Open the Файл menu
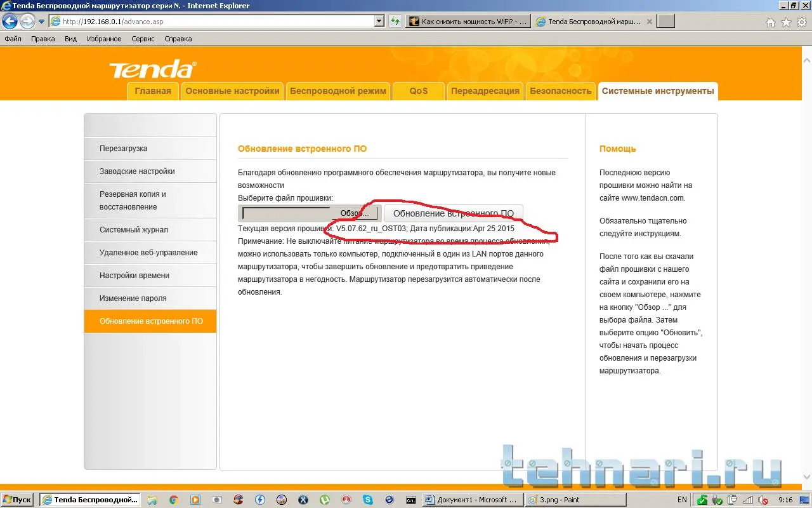 13,39
